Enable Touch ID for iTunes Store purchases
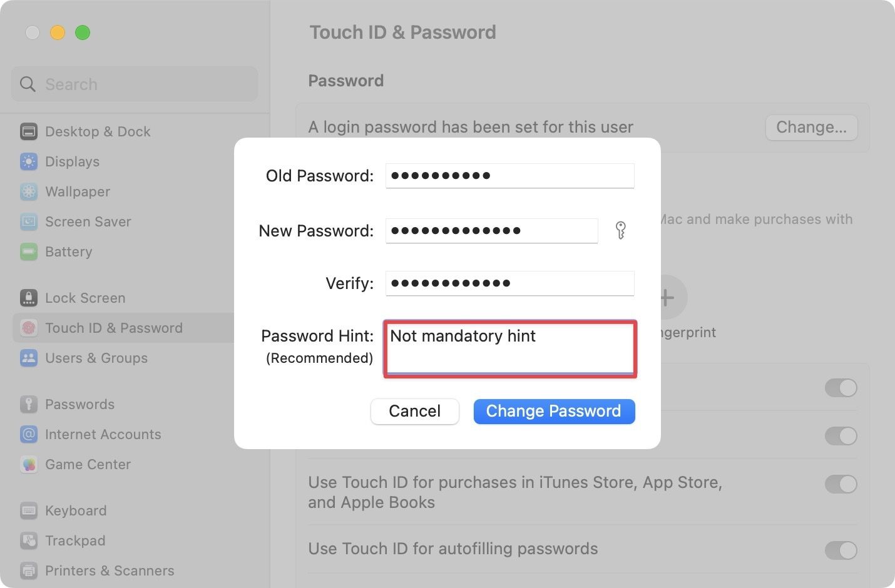Screen dimensions: 895x588 pyautogui.click(x=841, y=484)
